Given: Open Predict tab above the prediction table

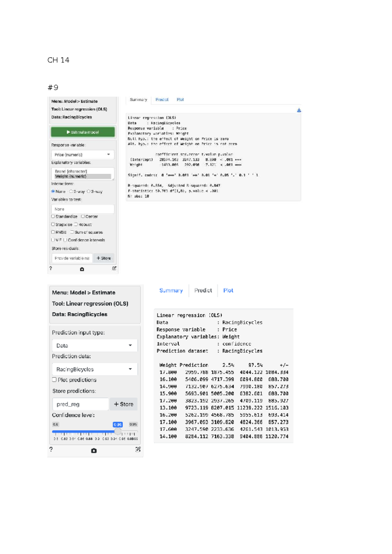Looking at the screenshot, I should point(203,290).
